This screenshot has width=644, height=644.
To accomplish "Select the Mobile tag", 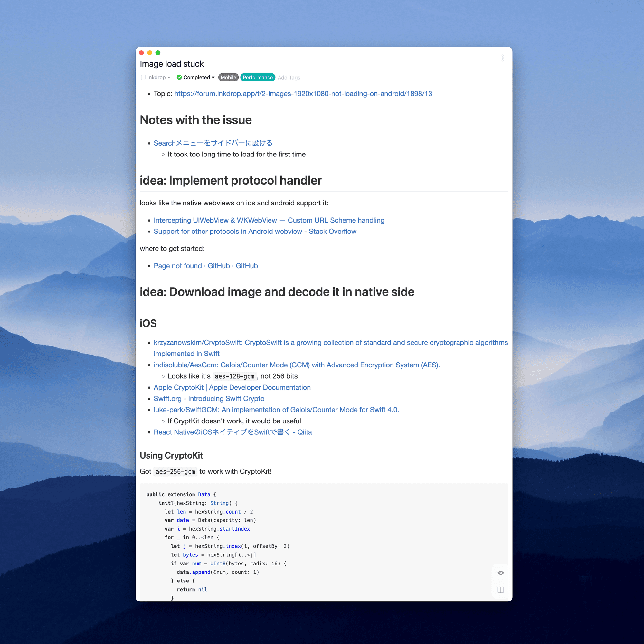I will pyautogui.click(x=228, y=77).
